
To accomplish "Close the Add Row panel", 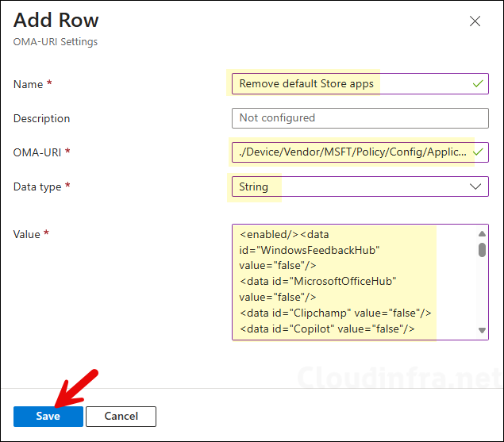I will coord(475,21).
